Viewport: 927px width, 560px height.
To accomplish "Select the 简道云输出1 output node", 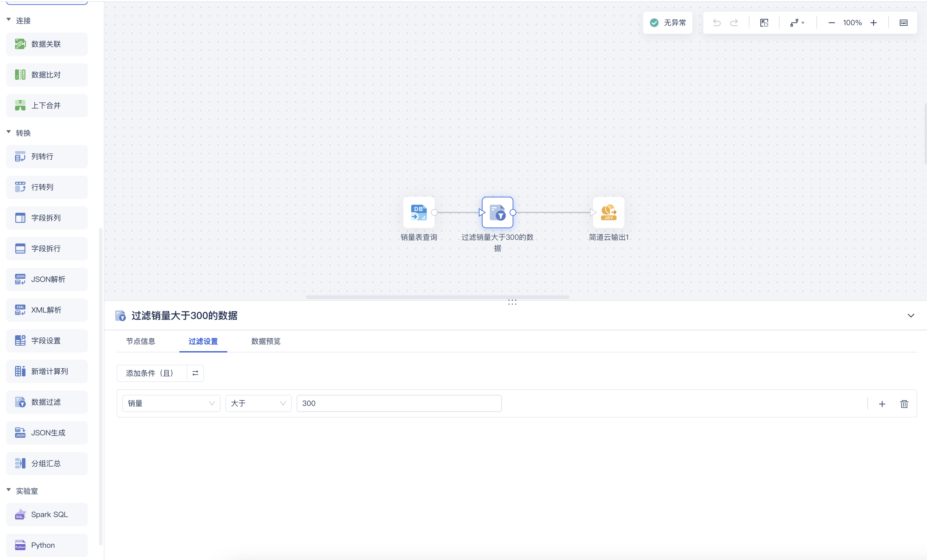I will [608, 212].
